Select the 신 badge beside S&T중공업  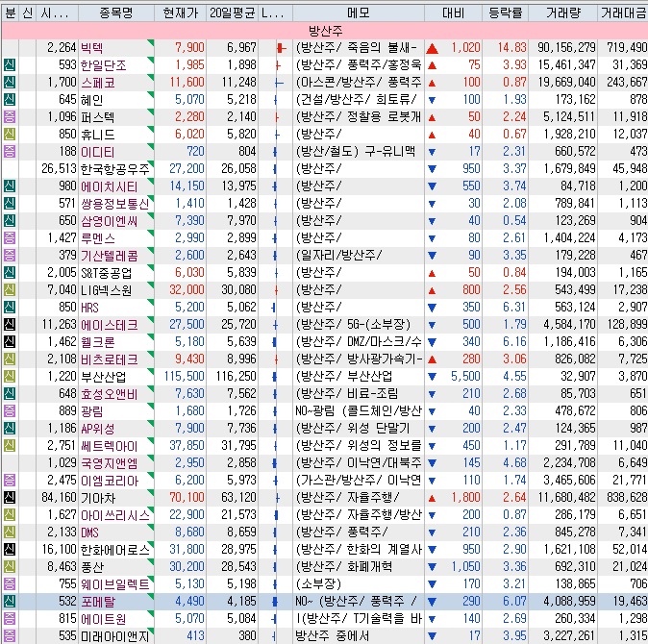pos(10,273)
